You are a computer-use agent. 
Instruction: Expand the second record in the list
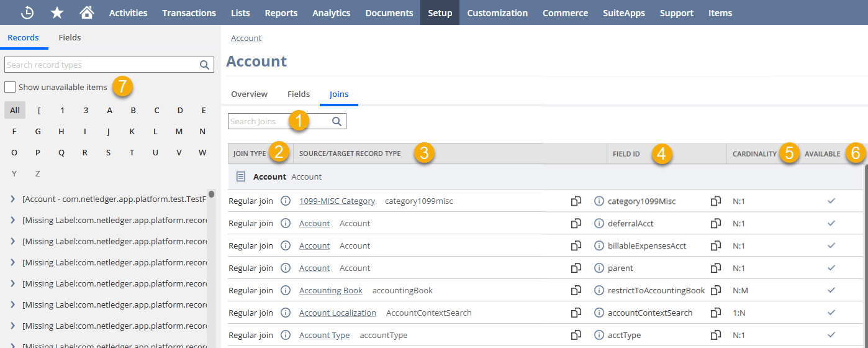pyautogui.click(x=12, y=220)
